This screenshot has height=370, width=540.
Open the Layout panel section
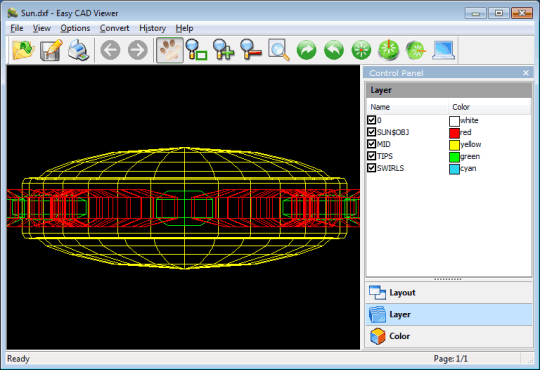[x=449, y=292]
